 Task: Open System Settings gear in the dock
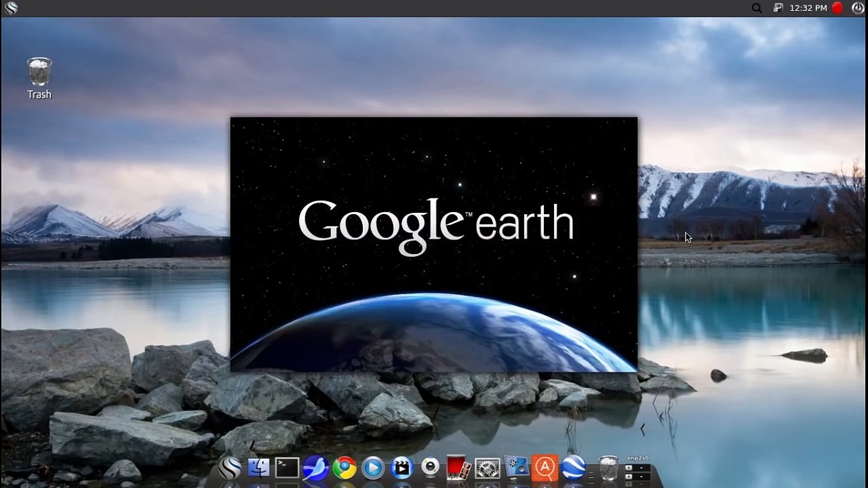click(487, 468)
